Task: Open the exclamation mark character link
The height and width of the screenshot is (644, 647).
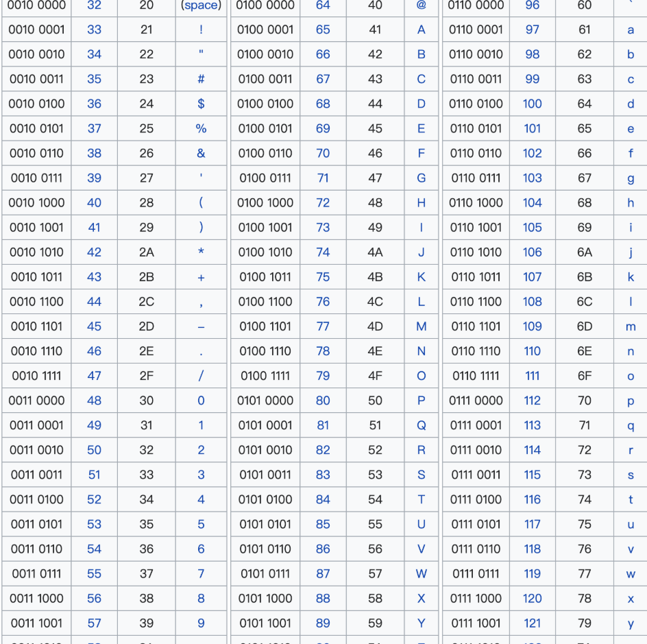Action: pos(201,29)
